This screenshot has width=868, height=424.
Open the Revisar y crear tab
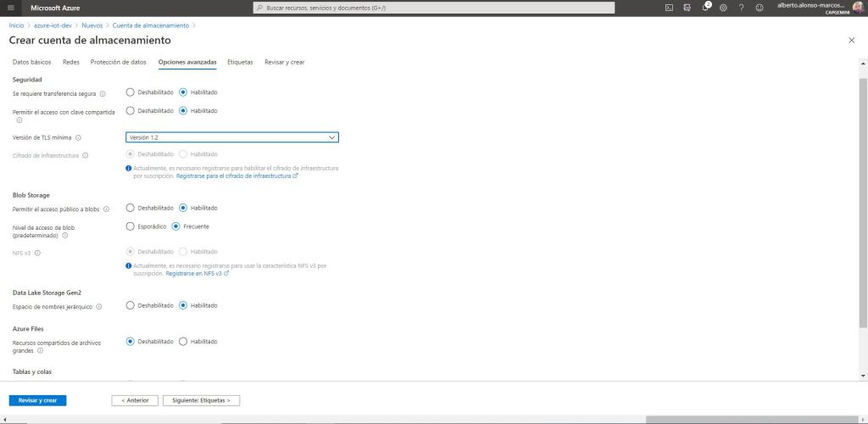284,62
